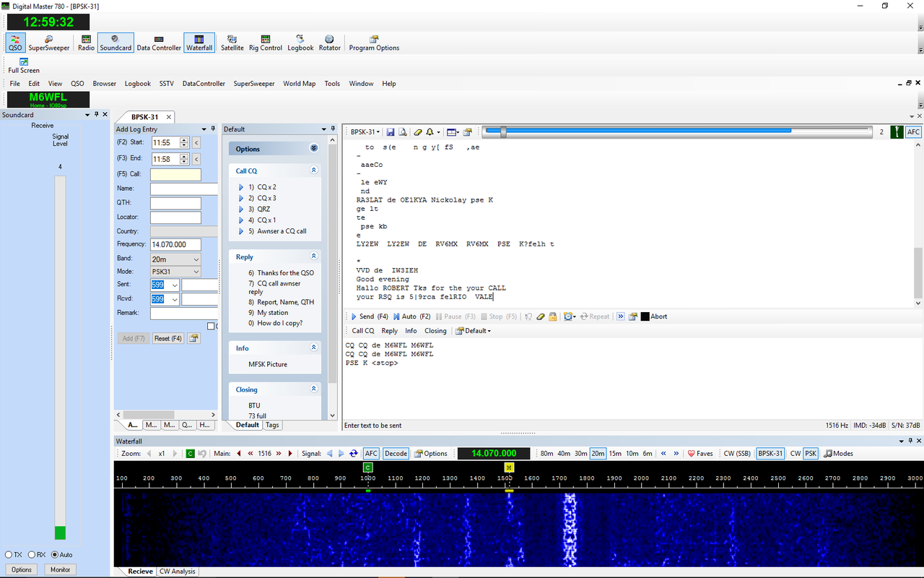Click the Radio toolbar icon
The width and height of the screenshot is (924, 578).
[x=86, y=43]
